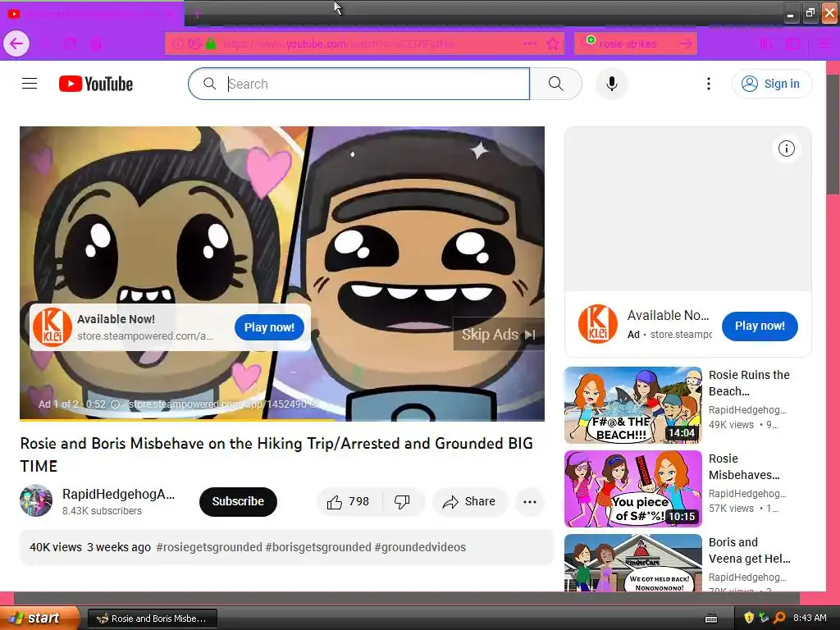This screenshot has width=840, height=630.
Task: Click the yellow ad progress bar
Action: (x=177, y=420)
